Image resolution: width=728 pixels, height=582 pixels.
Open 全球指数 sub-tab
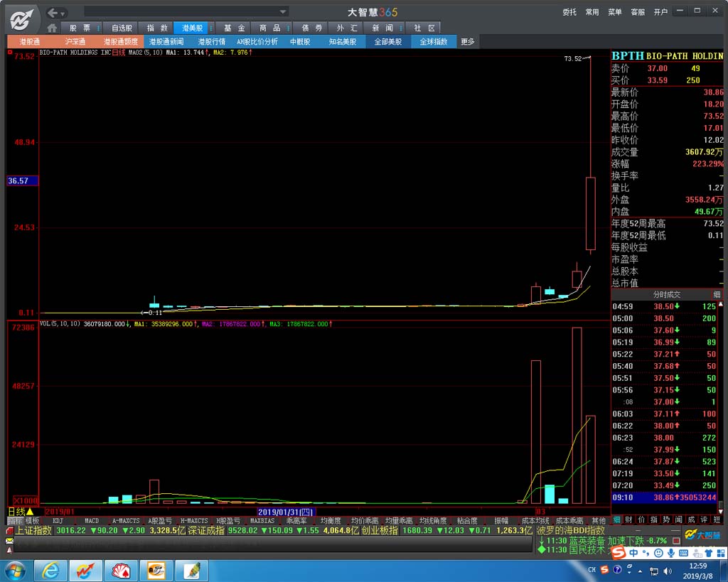[x=433, y=42]
